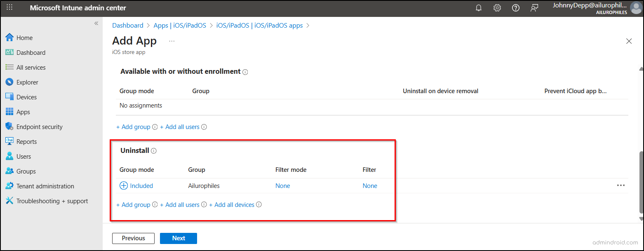Open the notifications bell icon
The image size is (644, 251).
point(479,8)
